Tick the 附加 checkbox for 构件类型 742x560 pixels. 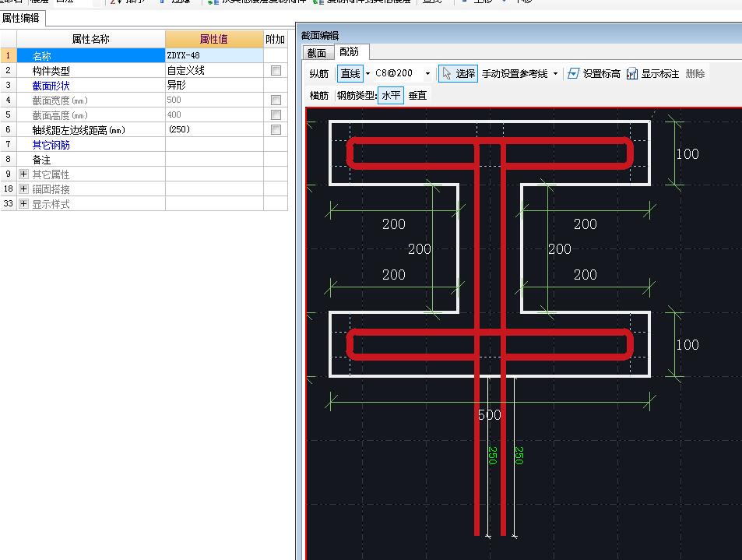pyautogui.click(x=276, y=71)
